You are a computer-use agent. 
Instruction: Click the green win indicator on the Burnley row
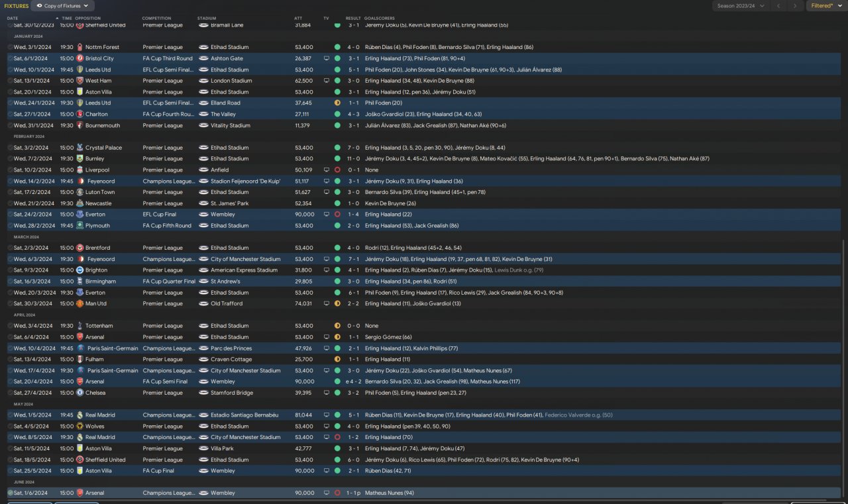[x=337, y=159]
